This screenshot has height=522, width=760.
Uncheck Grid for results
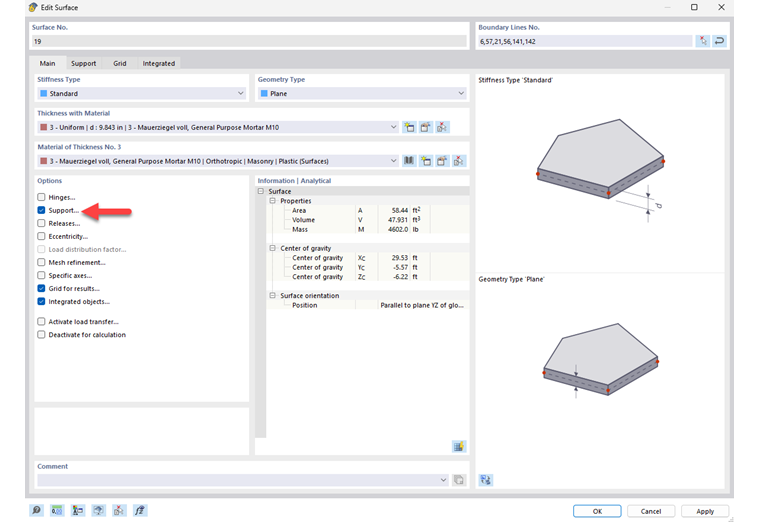click(x=41, y=288)
